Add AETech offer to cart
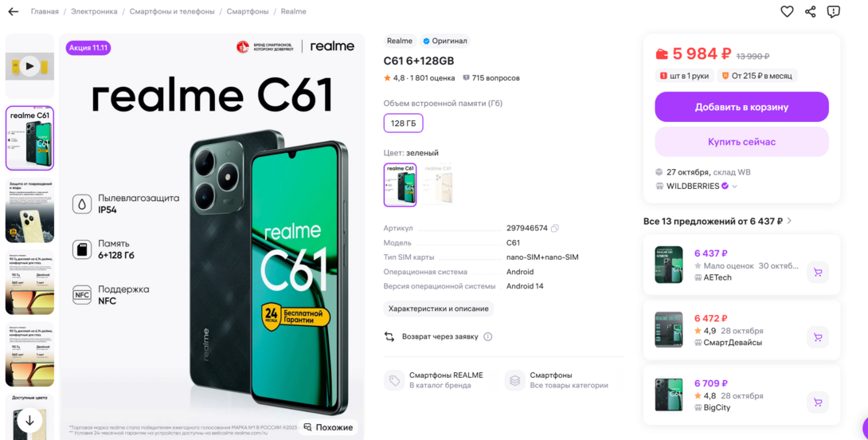Image resolution: width=868 pixels, height=440 pixels. point(818,272)
